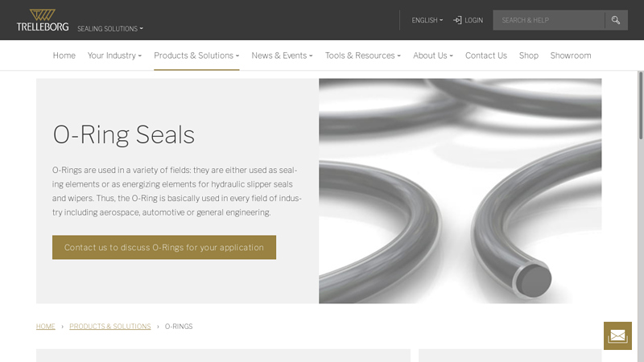The image size is (644, 362).
Task: Focus the Search & Help field
Action: (549, 20)
